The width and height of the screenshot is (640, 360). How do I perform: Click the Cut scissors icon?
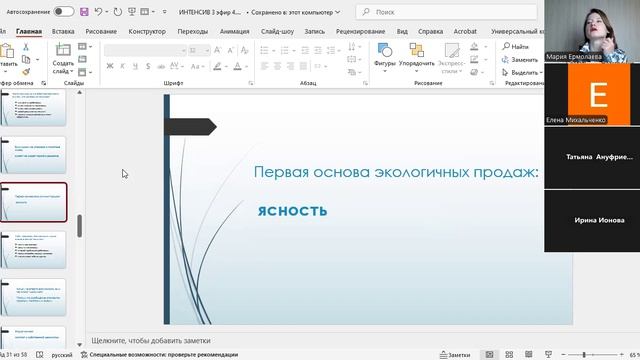(x=26, y=47)
